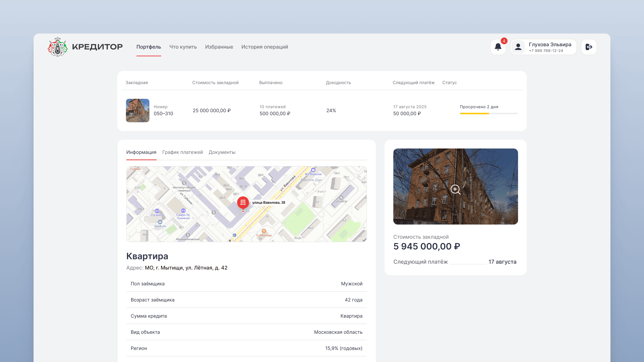Select the Информация tab
The width and height of the screenshot is (644, 362).
pyautogui.click(x=141, y=152)
